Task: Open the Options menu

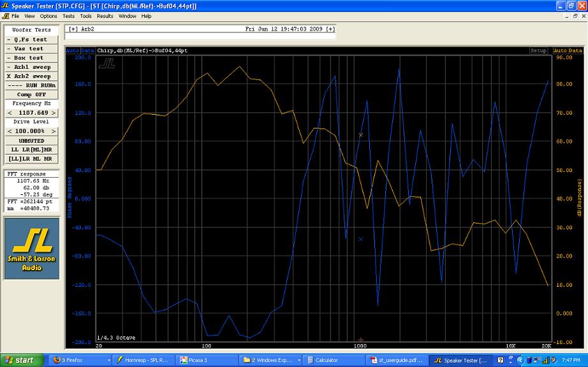Action: pos(48,16)
